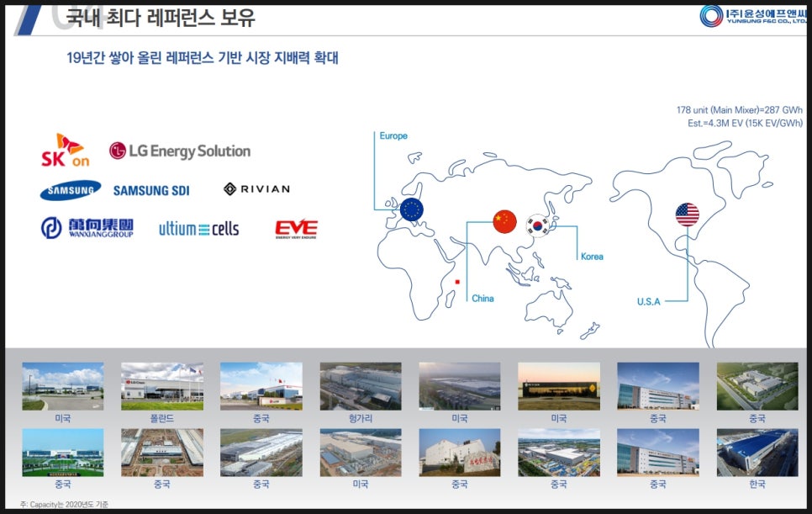The width and height of the screenshot is (812, 514).
Task: Select the China flag on the map
Action: pos(505,221)
